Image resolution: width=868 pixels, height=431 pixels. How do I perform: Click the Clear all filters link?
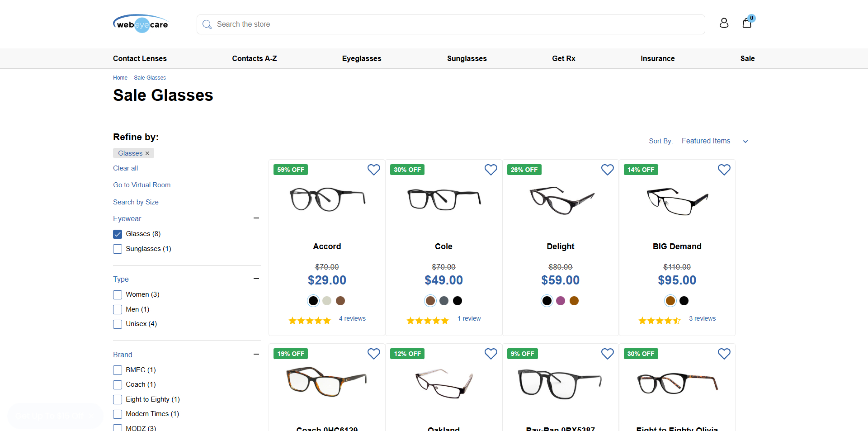click(x=125, y=168)
